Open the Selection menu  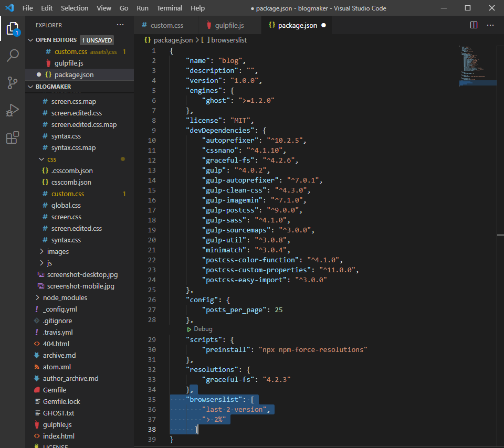(75, 8)
